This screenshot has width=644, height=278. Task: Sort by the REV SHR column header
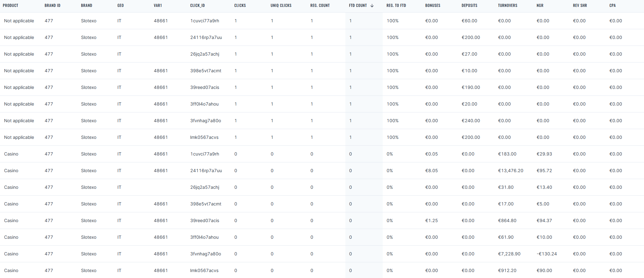click(x=580, y=6)
